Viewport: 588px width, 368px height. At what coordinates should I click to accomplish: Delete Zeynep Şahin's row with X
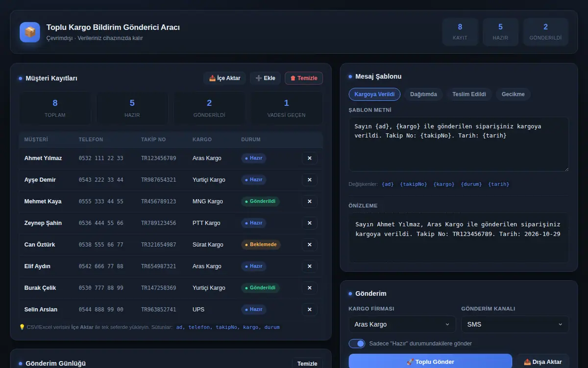309,223
